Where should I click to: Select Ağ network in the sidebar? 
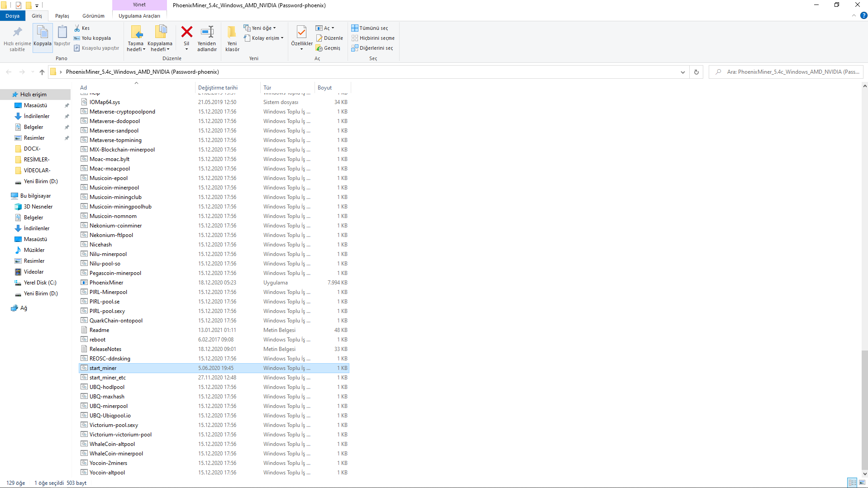coord(24,308)
